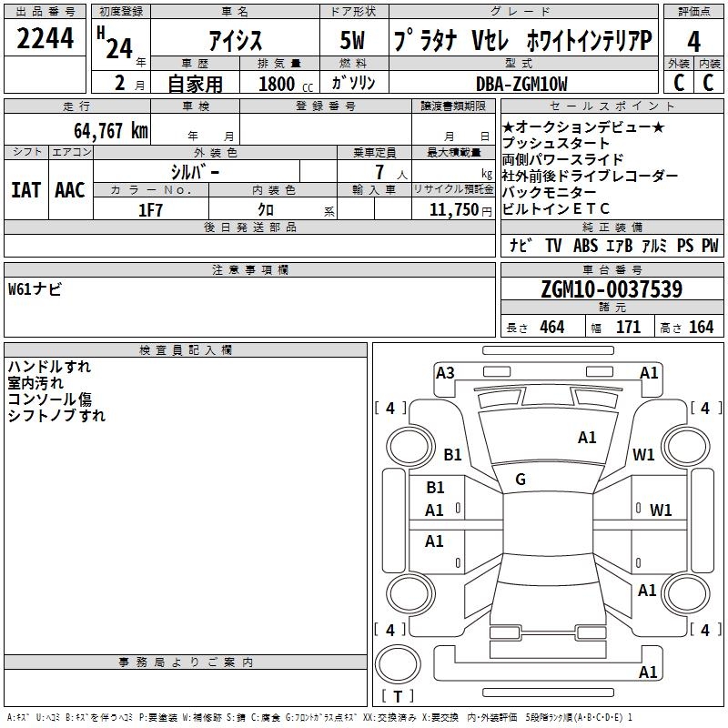Select caution note W61ナビ
The width and height of the screenshot is (728, 728).
[x=35, y=289]
